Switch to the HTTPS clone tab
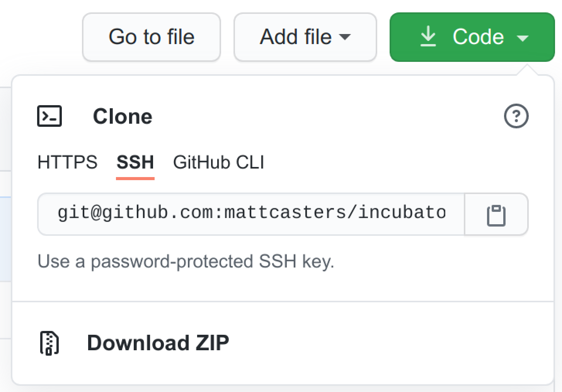 (x=67, y=162)
